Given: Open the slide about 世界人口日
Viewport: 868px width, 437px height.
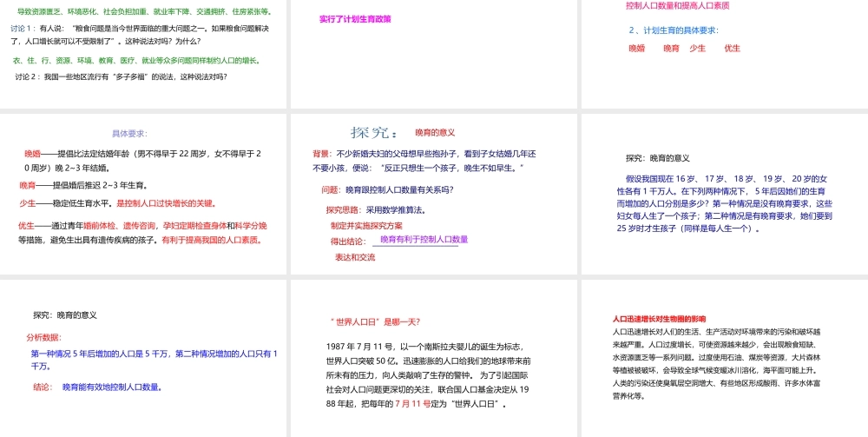Looking at the screenshot, I should click(x=433, y=358).
